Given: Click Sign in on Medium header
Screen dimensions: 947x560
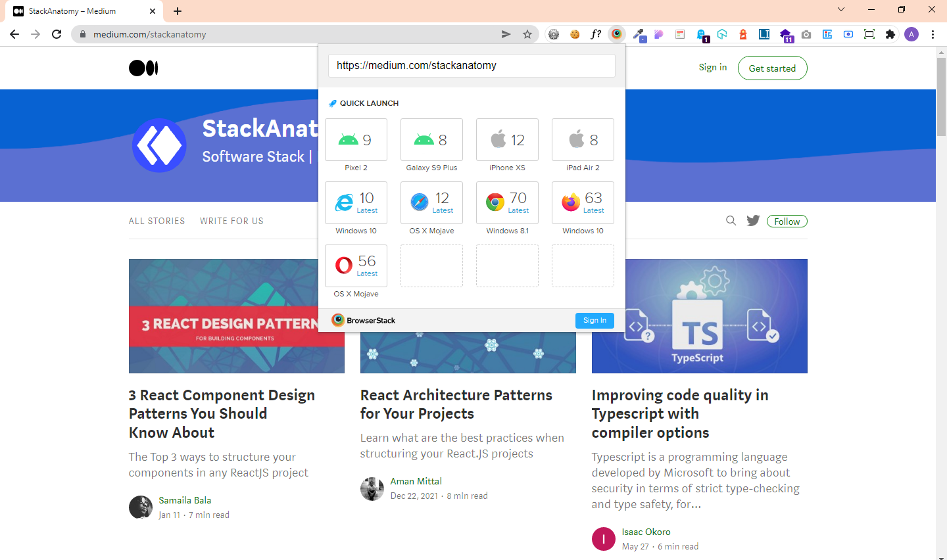Looking at the screenshot, I should point(713,67).
